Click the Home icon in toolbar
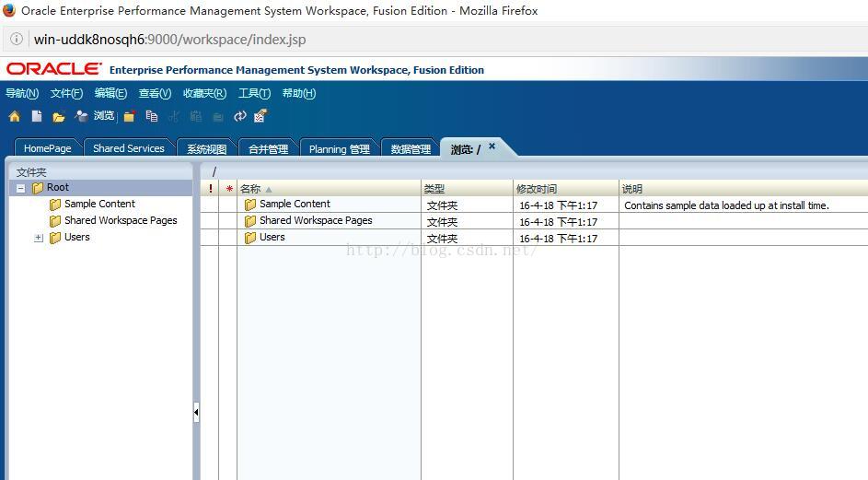Viewport: 868px width, 480px height. coord(15,116)
